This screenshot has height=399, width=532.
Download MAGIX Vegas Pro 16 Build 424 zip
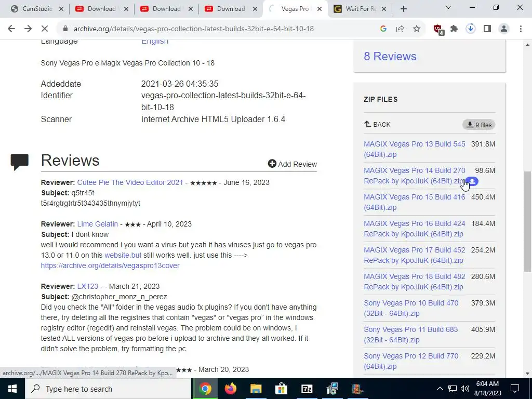[x=414, y=229]
